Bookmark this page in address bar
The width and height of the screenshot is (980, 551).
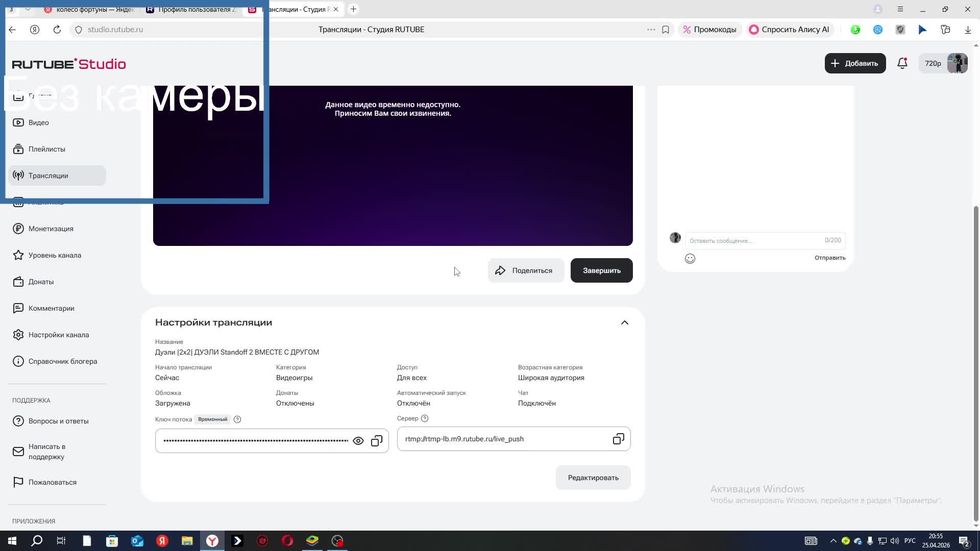(666, 30)
